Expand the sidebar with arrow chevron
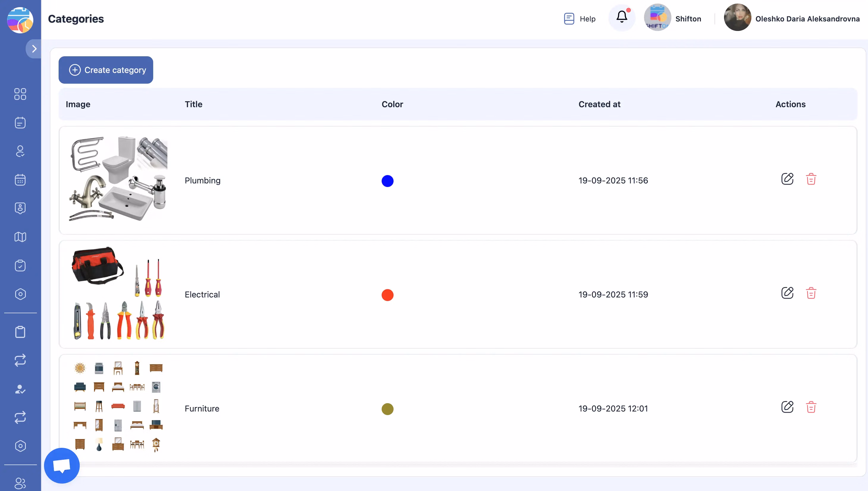868x491 pixels. pos(34,49)
